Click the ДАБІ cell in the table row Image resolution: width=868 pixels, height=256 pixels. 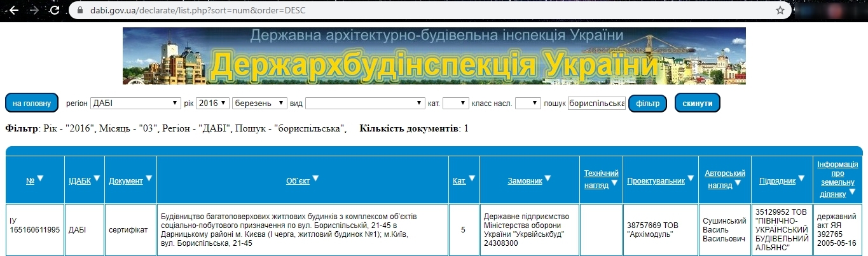(84, 230)
